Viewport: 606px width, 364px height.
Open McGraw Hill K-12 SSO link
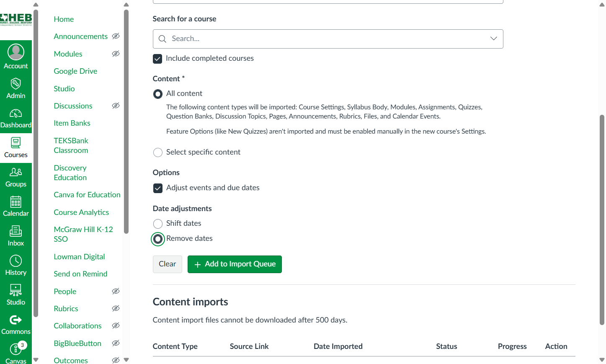coord(83,234)
